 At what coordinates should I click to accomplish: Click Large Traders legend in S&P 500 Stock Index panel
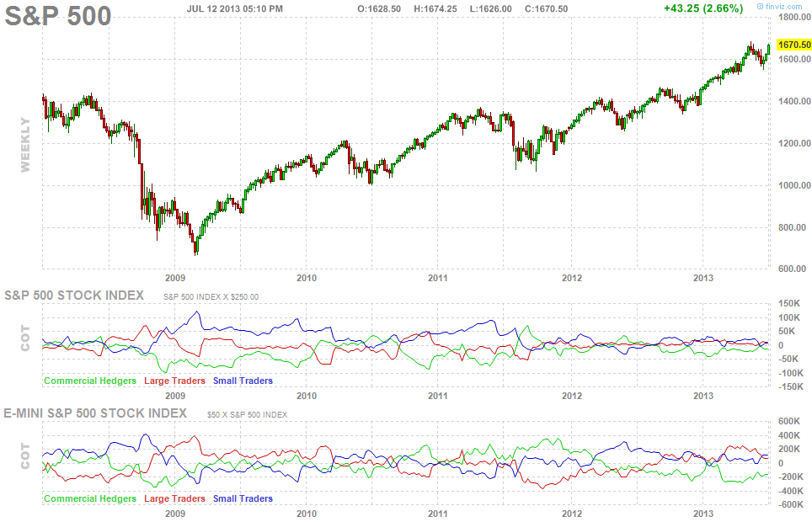tap(174, 381)
